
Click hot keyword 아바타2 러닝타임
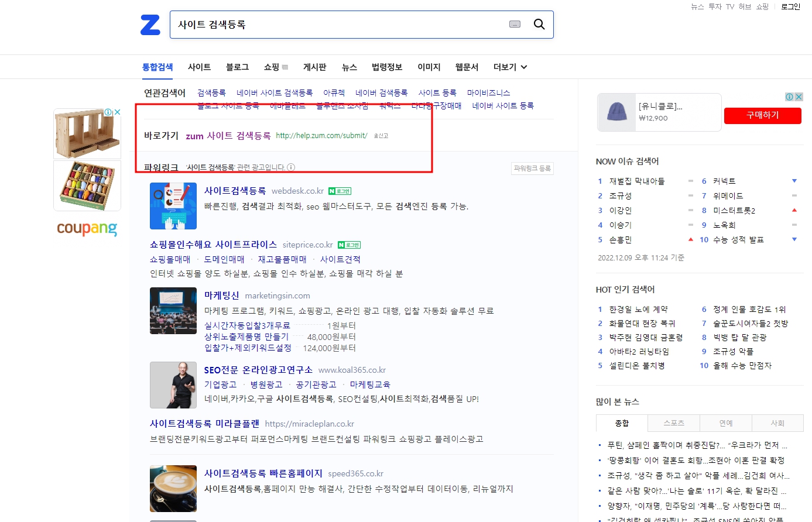[x=639, y=352]
